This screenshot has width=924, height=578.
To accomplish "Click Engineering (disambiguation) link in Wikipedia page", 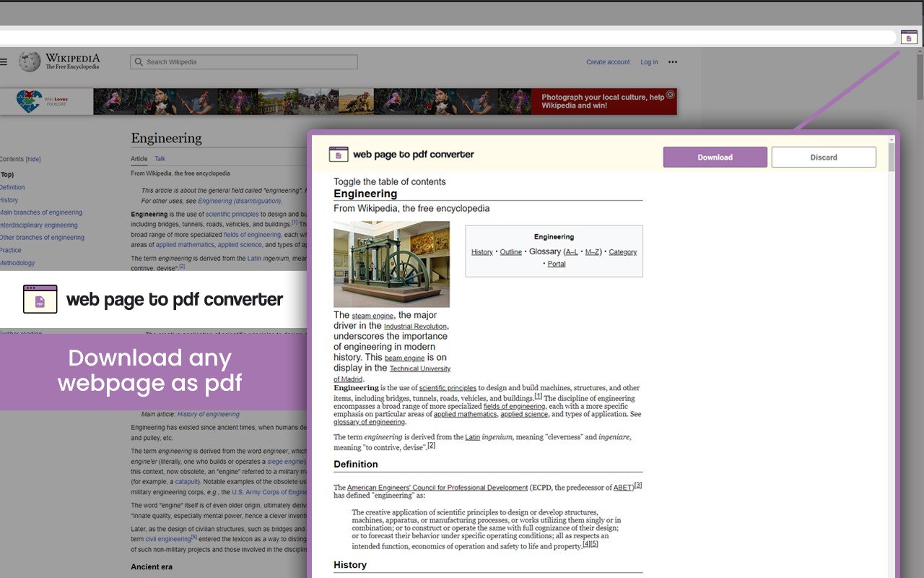I will pos(239,201).
